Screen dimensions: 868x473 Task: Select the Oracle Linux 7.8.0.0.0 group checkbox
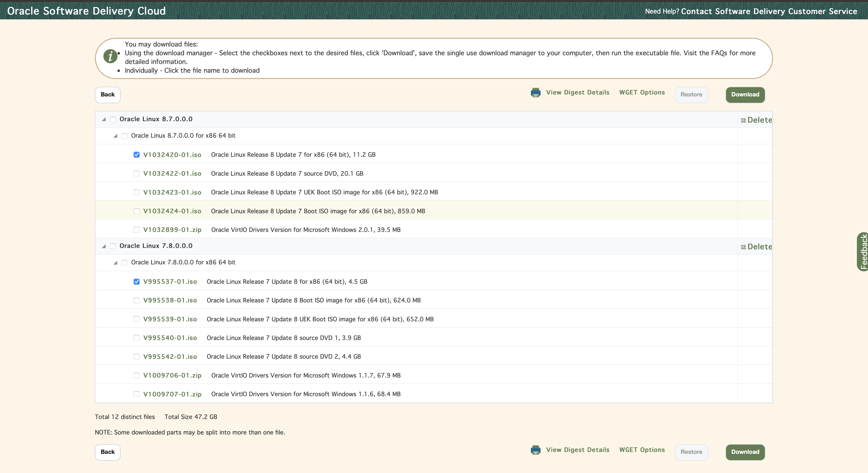pyautogui.click(x=113, y=246)
